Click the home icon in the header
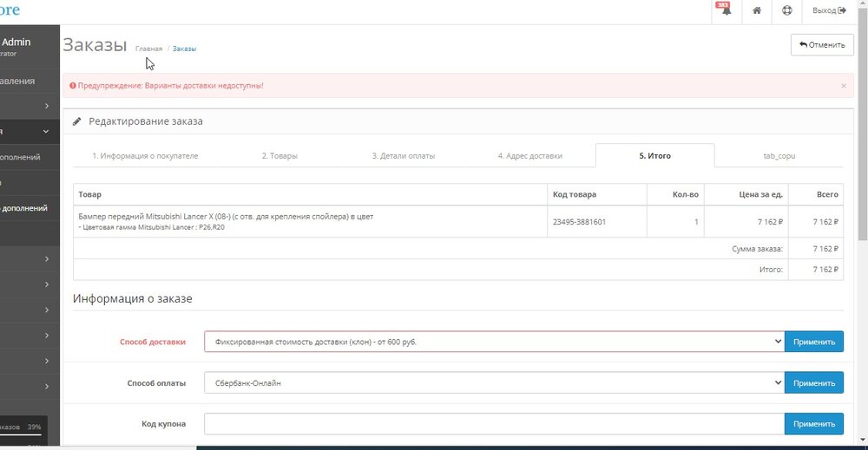 pos(757,10)
